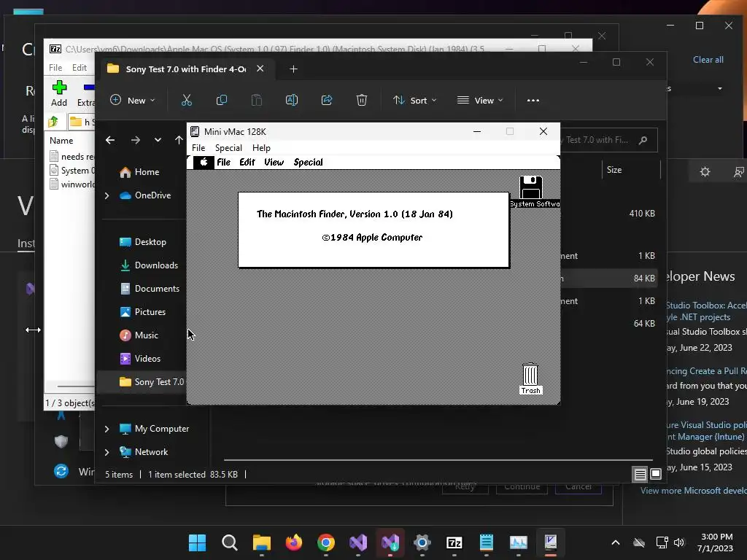Open taskbar Search
Screen dimensions: 747x560
pyautogui.click(x=229, y=542)
